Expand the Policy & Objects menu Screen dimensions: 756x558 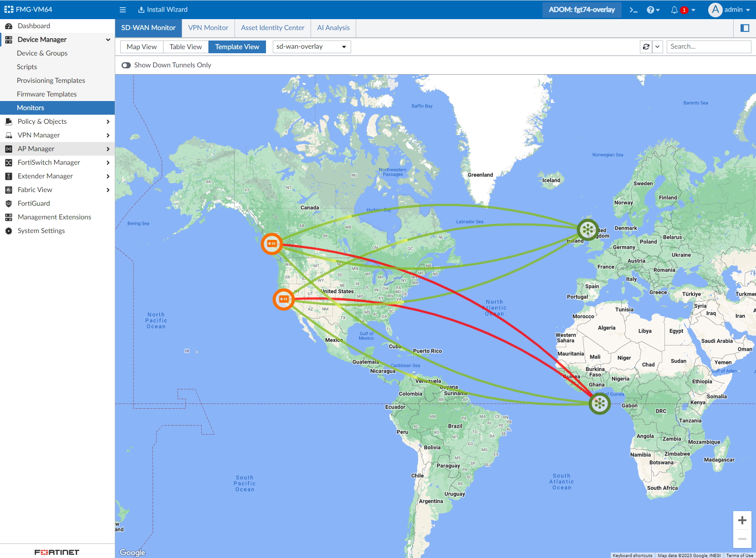coord(57,122)
